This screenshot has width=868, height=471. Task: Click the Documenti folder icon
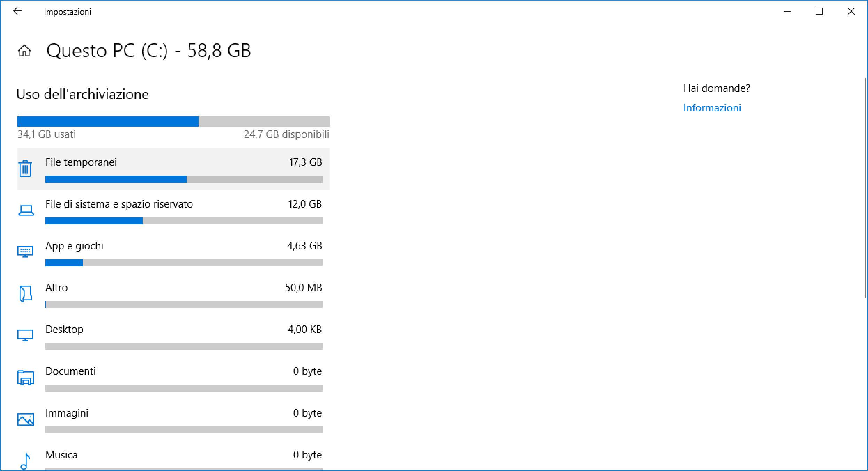(x=25, y=377)
